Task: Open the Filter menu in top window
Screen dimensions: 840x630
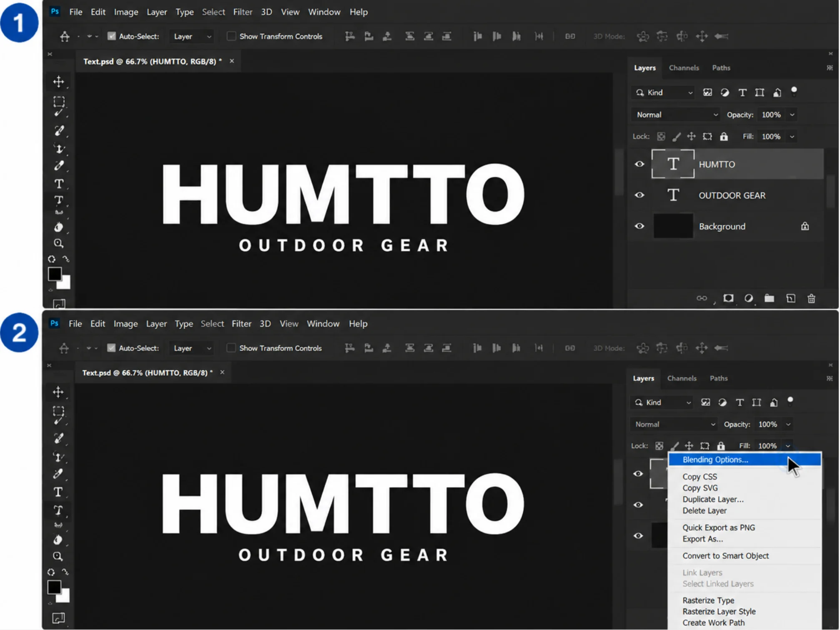Action: pyautogui.click(x=243, y=12)
